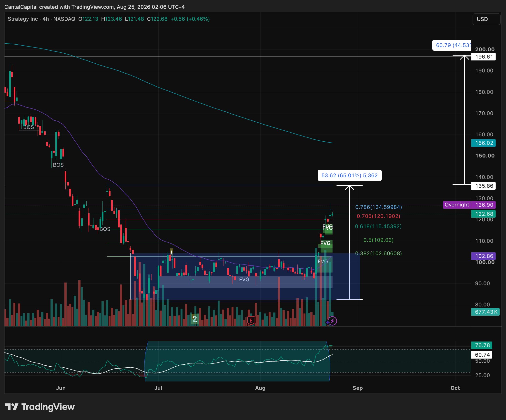Click the 76.78 oscillator value tag
506x420 pixels.
click(x=482, y=345)
